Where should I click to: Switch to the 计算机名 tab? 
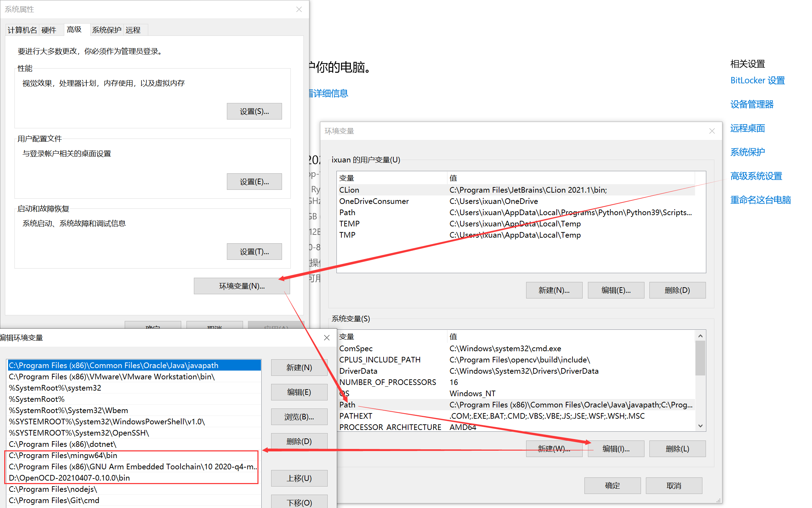(22, 30)
